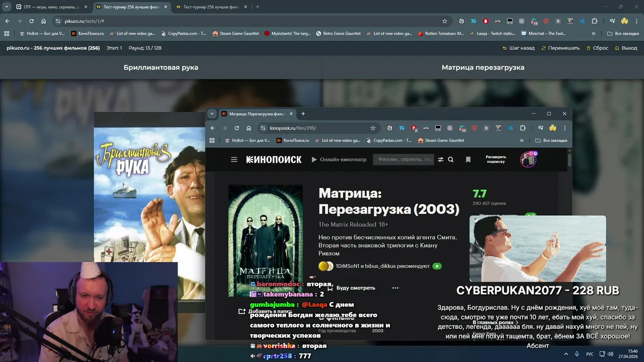
Task: Open Steam Game Gauntlet bookmark in main browser
Action: point(235,34)
